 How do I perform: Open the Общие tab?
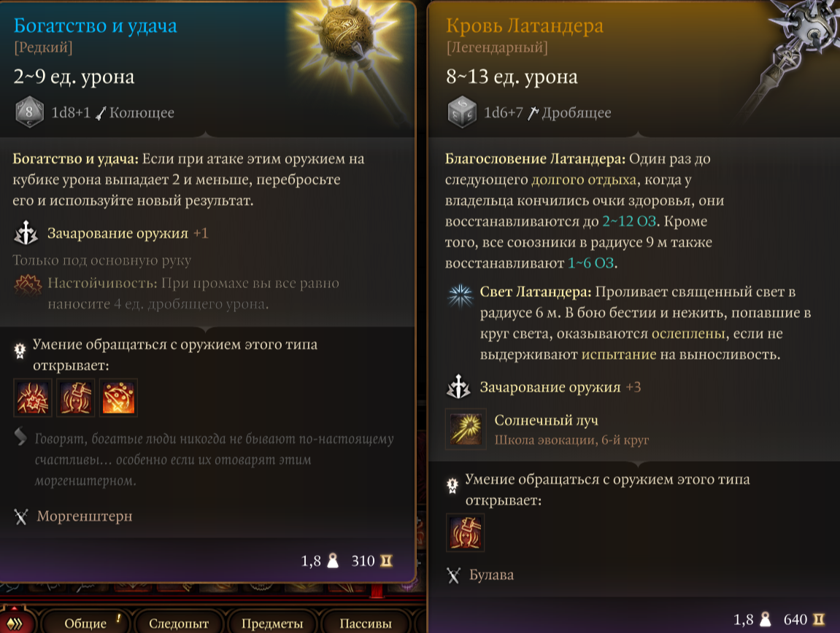85,624
